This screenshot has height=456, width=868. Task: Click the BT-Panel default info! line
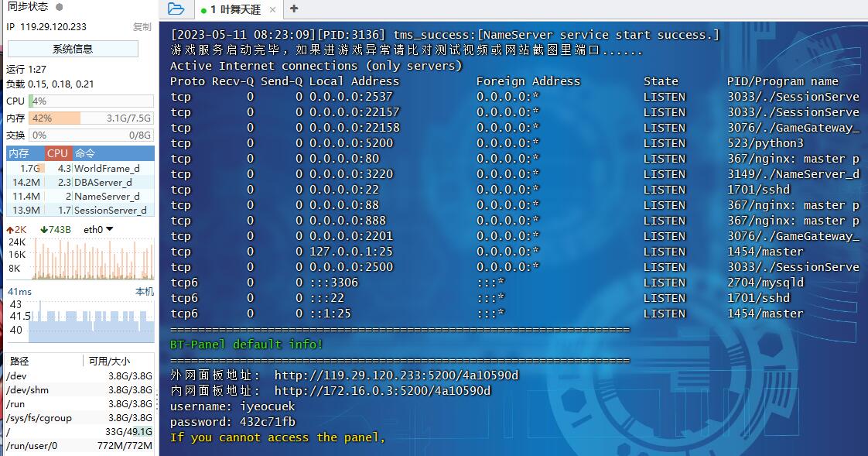coord(246,345)
